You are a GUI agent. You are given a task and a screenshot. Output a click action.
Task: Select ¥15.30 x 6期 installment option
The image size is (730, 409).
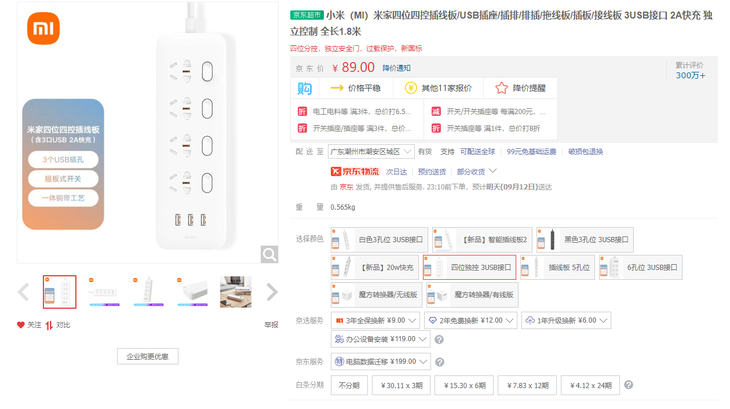[464, 385]
